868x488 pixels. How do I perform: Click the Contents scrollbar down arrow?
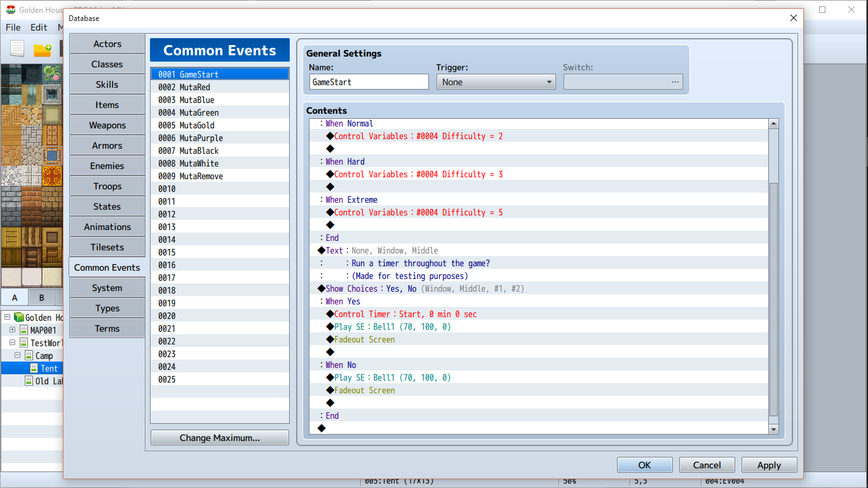[773, 430]
